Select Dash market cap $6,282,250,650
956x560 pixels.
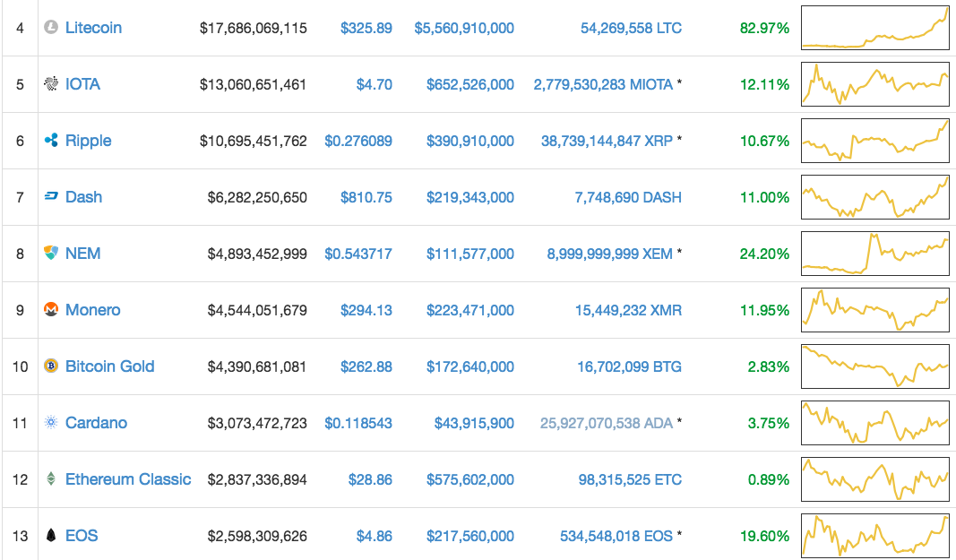pyautogui.click(x=257, y=197)
